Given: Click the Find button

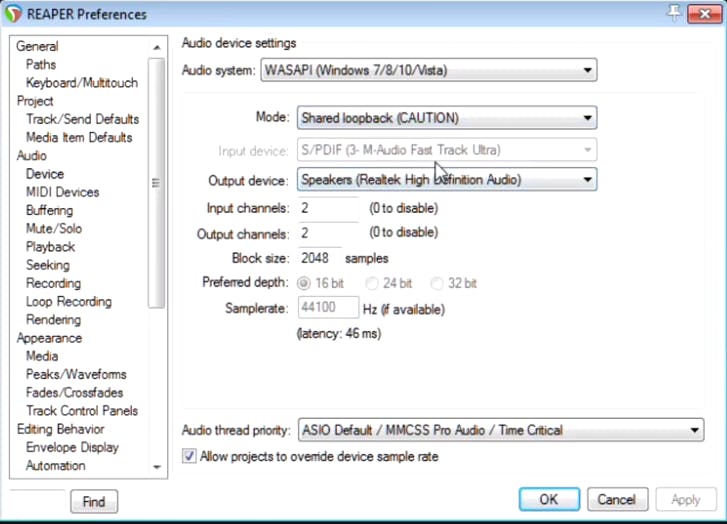Looking at the screenshot, I should pyautogui.click(x=94, y=501).
